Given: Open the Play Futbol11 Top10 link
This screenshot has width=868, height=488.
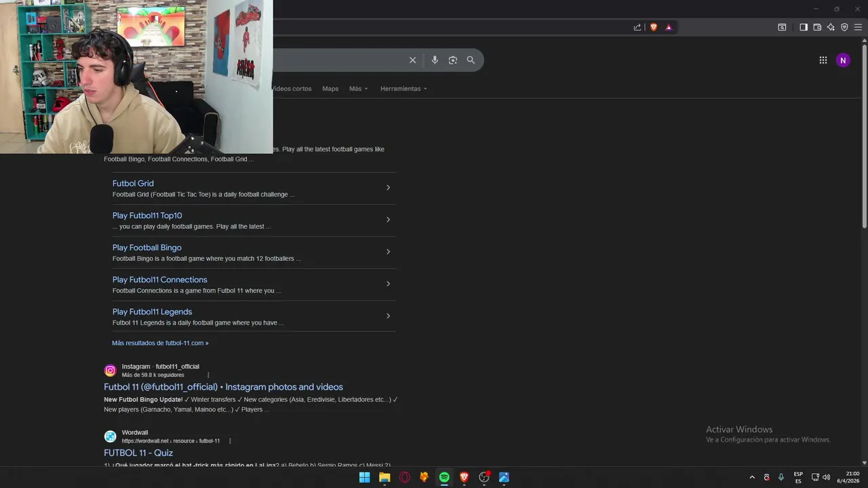Looking at the screenshot, I should 147,216.
